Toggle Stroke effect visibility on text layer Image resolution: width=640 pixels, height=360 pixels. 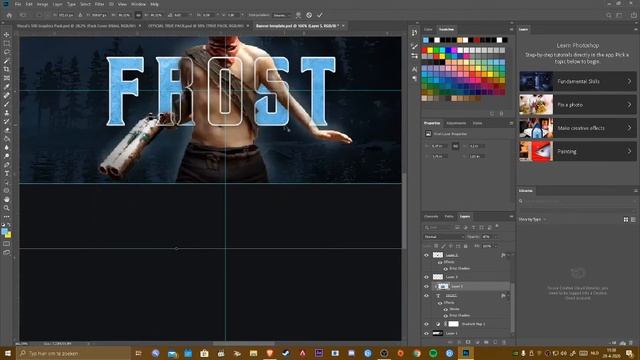click(445, 309)
